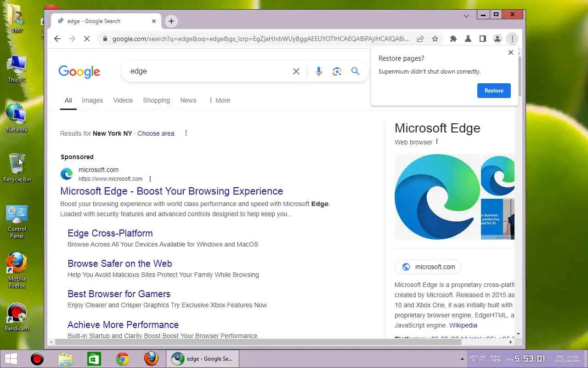Switch to the Shopping tab
The image size is (588, 368).
pyautogui.click(x=156, y=100)
